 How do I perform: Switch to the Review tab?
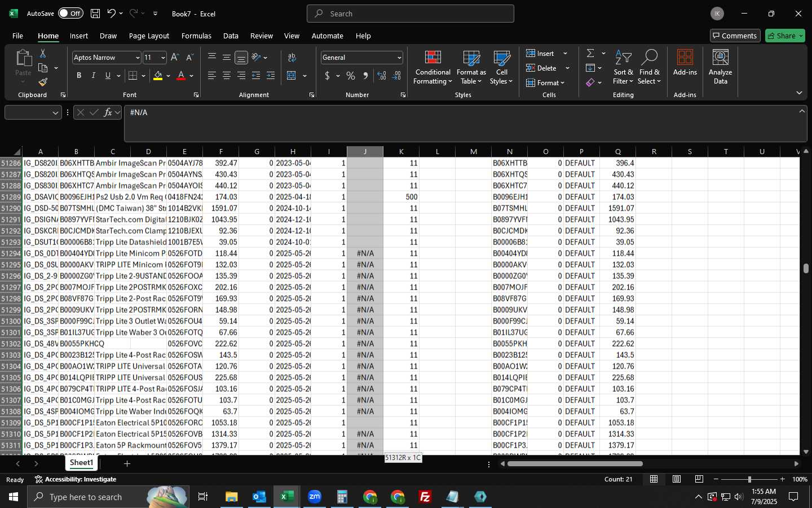click(x=262, y=36)
